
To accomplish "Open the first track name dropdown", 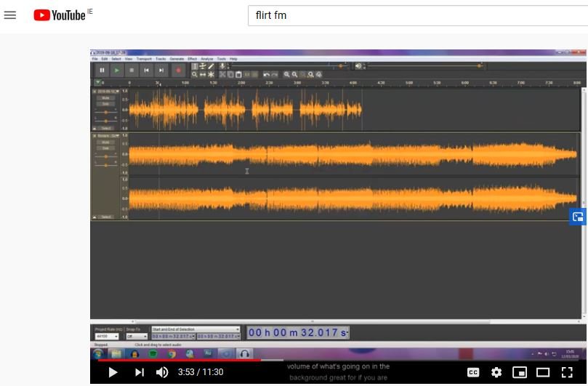I will click(x=108, y=91).
